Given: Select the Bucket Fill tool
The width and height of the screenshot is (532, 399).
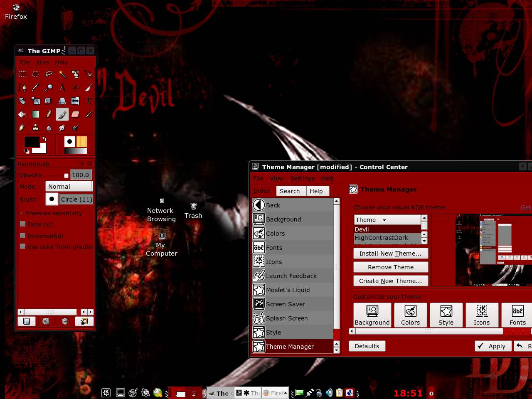Looking at the screenshot, I should (x=22, y=114).
